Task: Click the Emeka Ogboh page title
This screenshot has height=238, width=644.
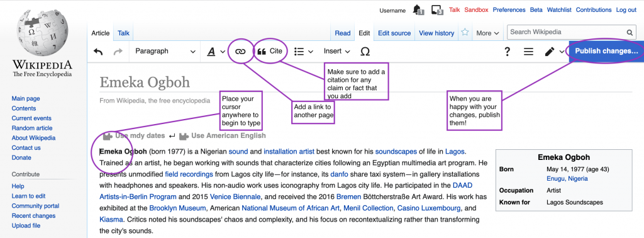Action: [x=145, y=82]
